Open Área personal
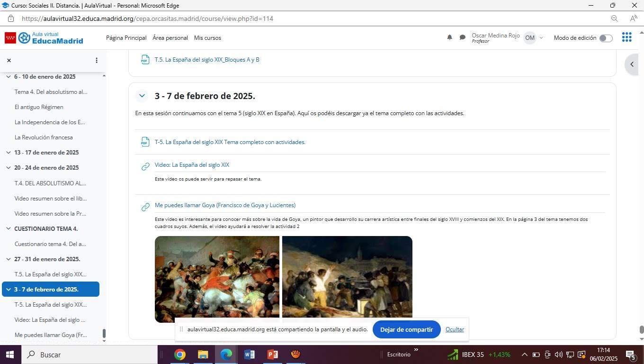The image size is (644, 364). 170,38
